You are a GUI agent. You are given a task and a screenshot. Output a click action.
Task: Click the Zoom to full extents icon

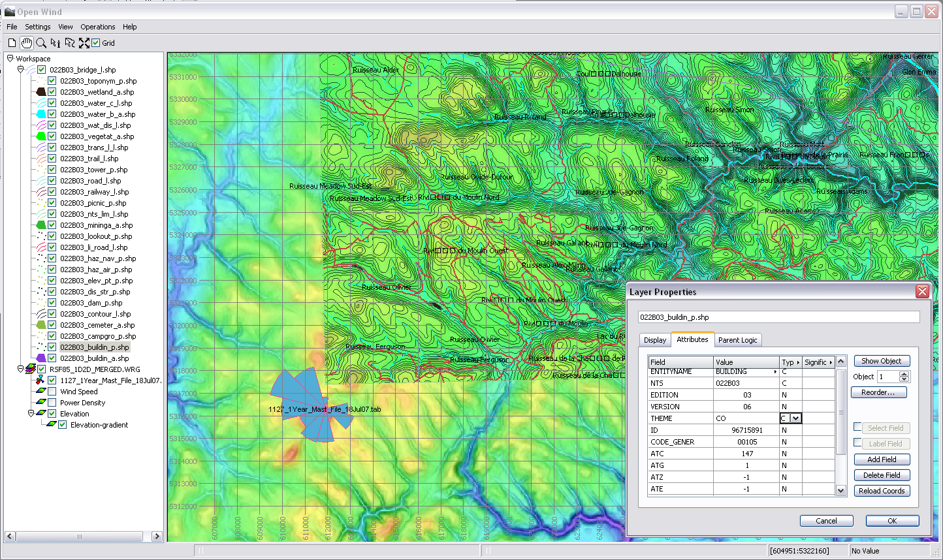(x=84, y=43)
